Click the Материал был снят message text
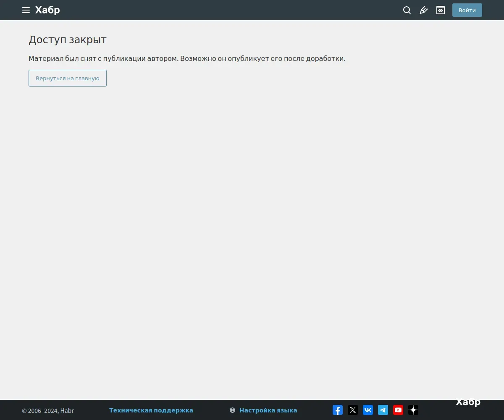Image resolution: width=504 pixels, height=420 pixels. click(187, 58)
